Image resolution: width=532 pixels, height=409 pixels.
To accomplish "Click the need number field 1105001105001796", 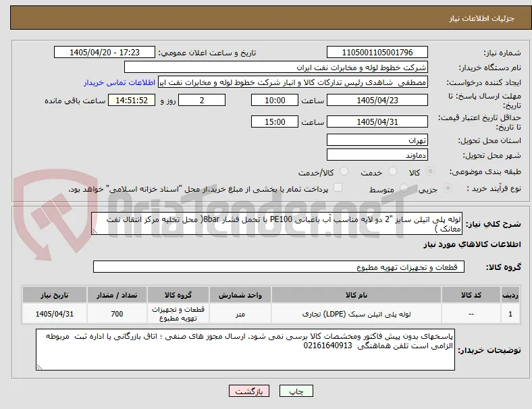I will click(x=377, y=53).
